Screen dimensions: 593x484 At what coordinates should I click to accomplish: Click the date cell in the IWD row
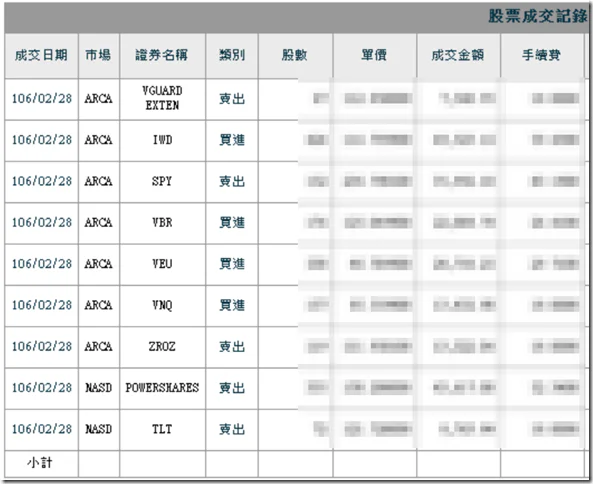pos(42,140)
